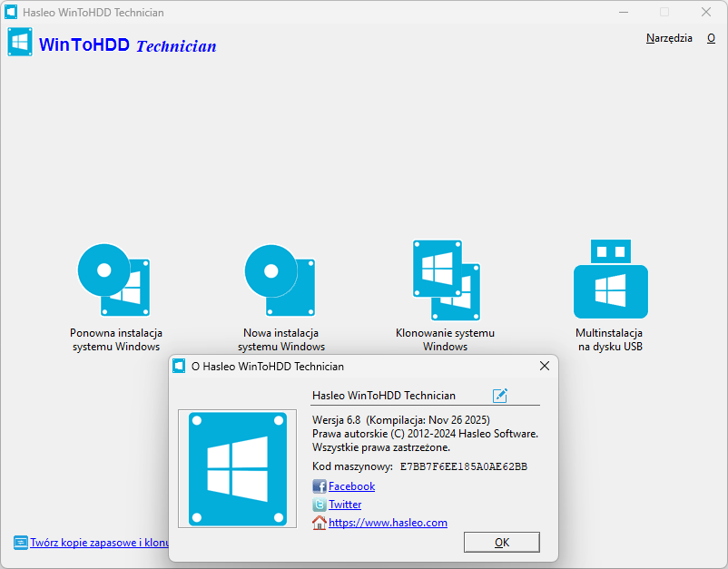Close the O Hasleo WinToHDD Technician dialog

coord(545,367)
